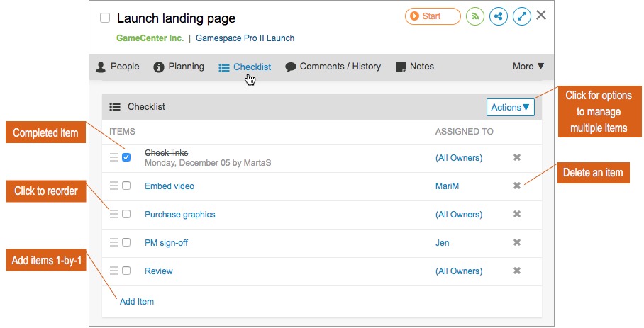Remove the Check links item
The image size is (644, 328).
tap(517, 157)
